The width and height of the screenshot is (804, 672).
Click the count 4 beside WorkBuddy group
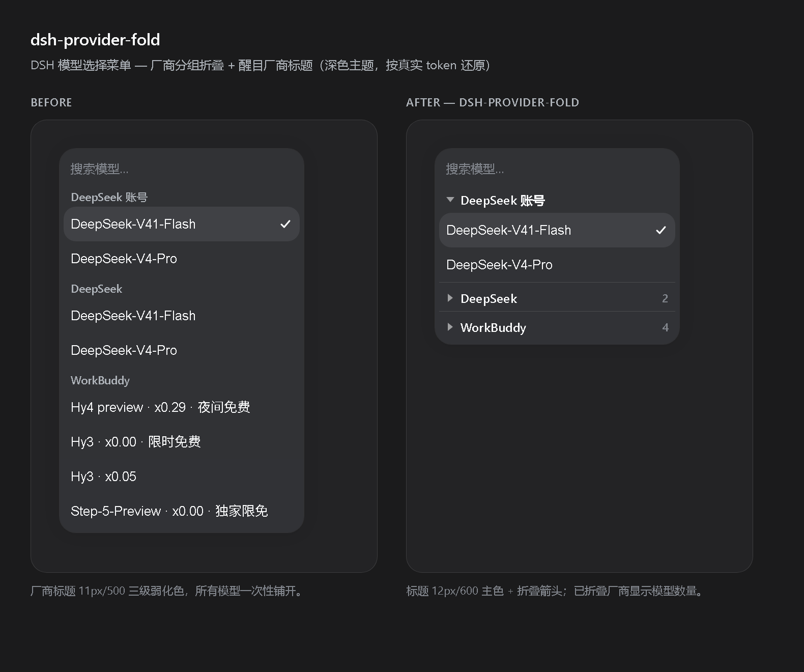tap(665, 328)
